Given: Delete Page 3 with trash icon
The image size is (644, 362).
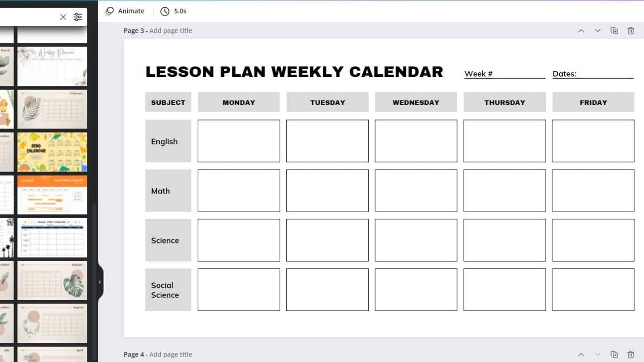Looking at the screenshot, I should (630, 31).
